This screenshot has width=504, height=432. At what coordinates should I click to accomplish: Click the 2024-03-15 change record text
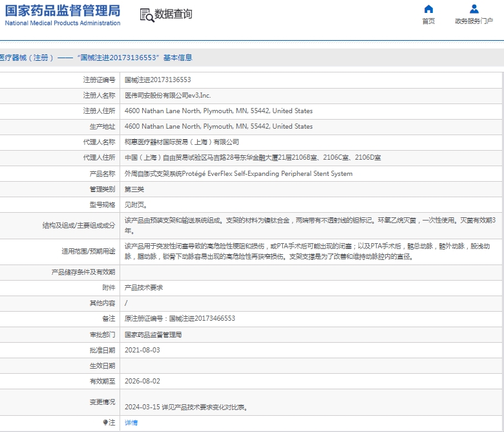pos(187,407)
